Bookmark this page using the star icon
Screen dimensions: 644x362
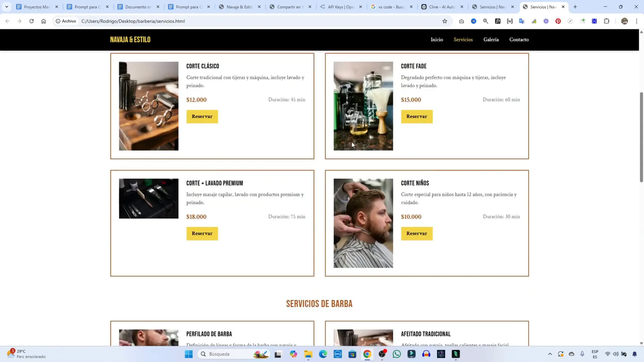pyautogui.click(x=444, y=21)
